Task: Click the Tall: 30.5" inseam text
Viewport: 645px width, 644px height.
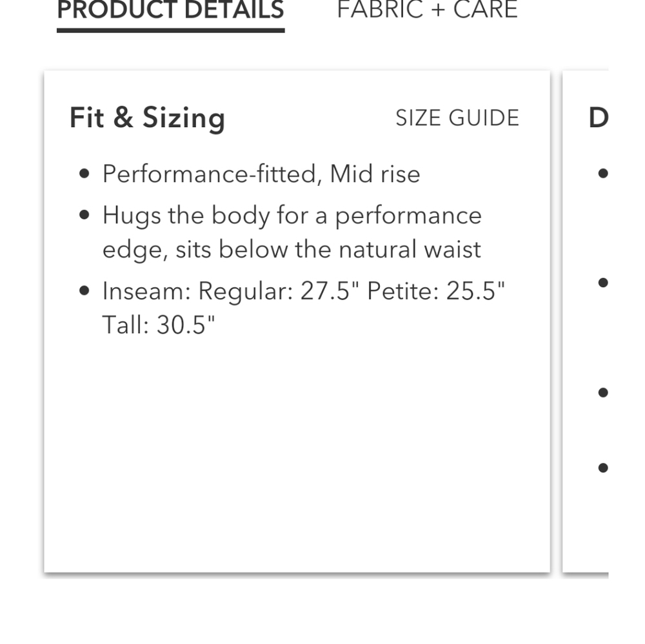Action: 159,325
